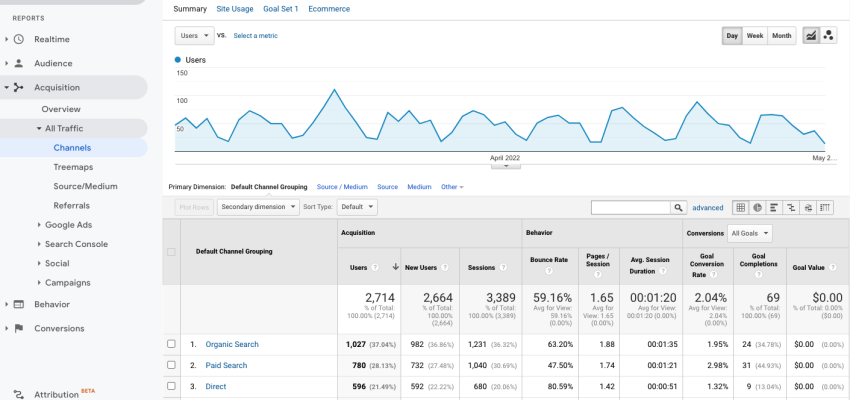Viewport: 850px width, 400px height.
Task: Select the data table view icon
Action: [740, 207]
